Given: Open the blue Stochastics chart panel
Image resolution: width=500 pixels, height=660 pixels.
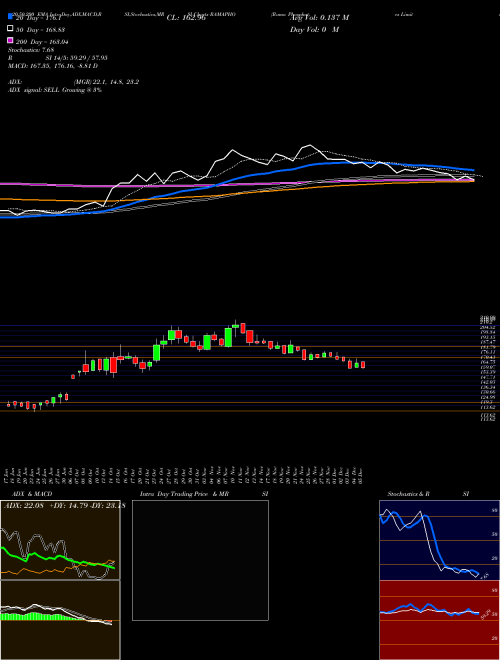Looking at the screenshot, I should 439,540.
